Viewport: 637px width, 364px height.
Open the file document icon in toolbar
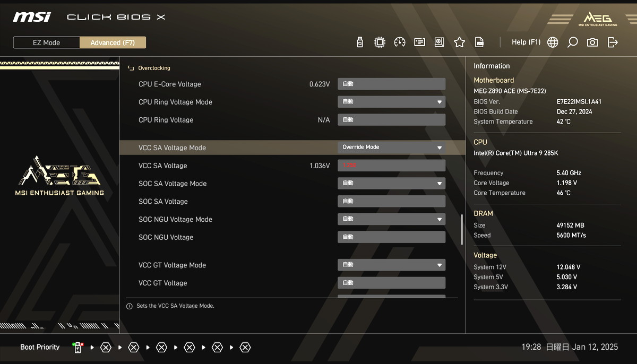point(479,42)
